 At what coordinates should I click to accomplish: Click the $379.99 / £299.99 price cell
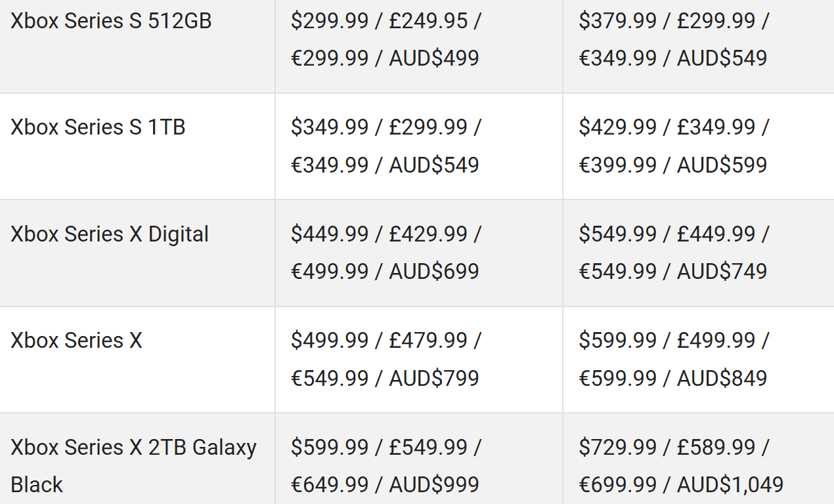pyautogui.click(x=673, y=39)
